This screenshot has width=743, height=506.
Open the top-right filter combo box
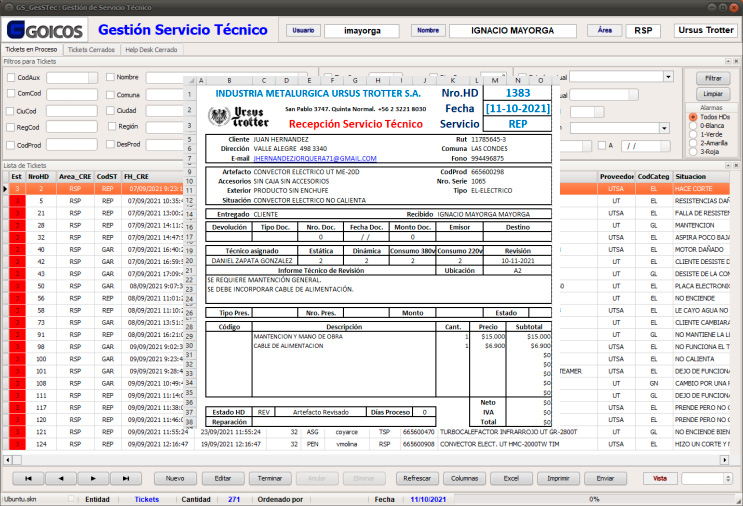click(x=668, y=77)
